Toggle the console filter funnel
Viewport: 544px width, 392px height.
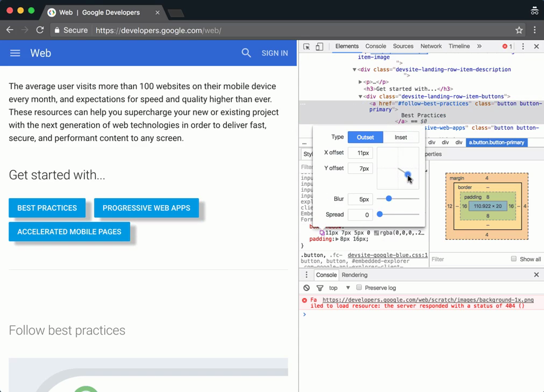pyautogui.click(x=320, y=288)
